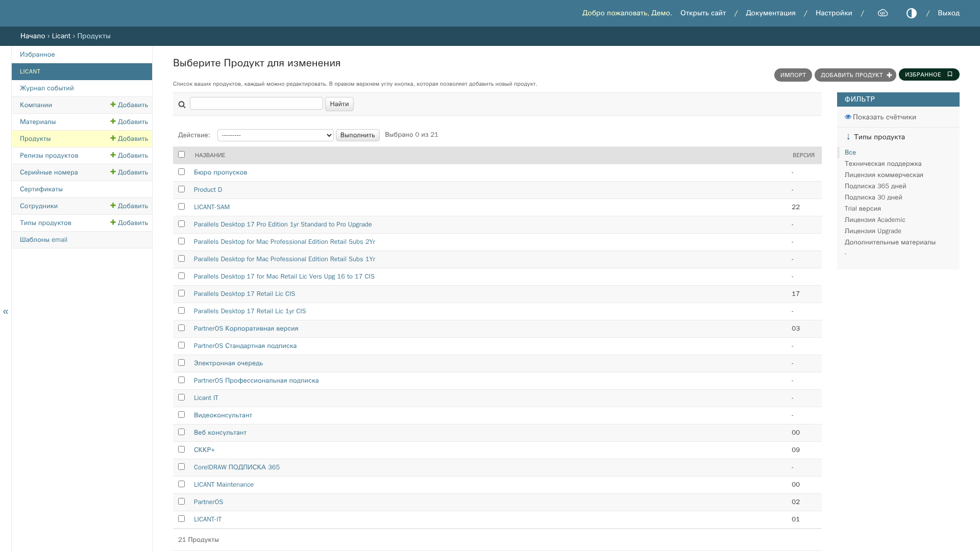Click the Выполнить button
The width and height of the screenshot is (980, 551).
(x=357, y=135)
